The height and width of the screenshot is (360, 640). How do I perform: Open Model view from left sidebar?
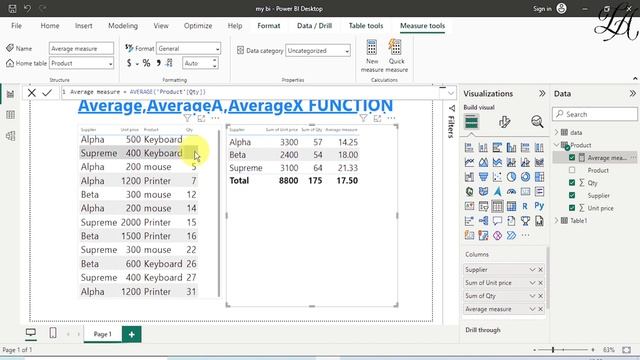pos(11,136)
